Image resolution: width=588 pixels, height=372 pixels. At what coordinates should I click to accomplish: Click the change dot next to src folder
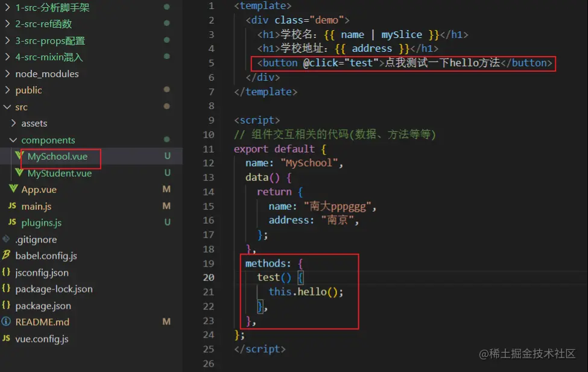167,106
